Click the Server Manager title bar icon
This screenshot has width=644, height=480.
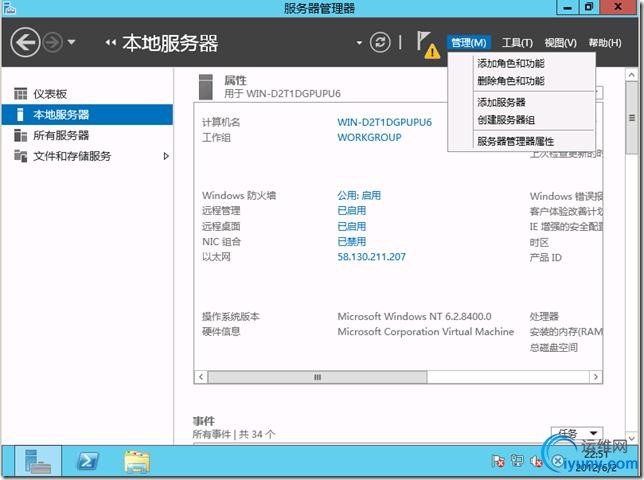pos(9,7)
